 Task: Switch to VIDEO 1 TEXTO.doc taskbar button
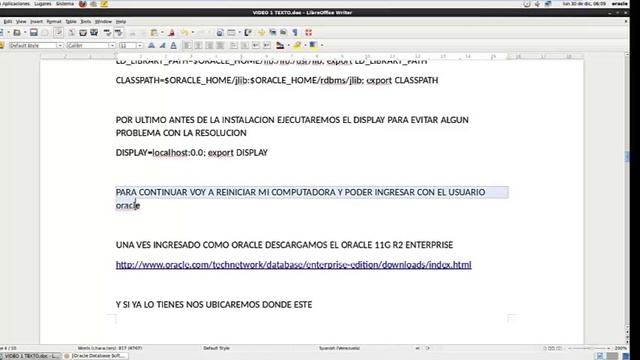click(31, 356)
